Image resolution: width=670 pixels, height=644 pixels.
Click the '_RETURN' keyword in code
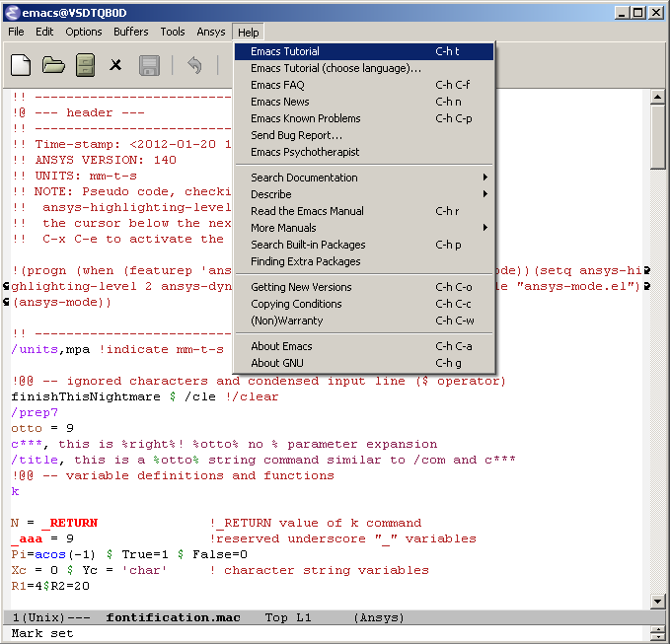point(70,523)
